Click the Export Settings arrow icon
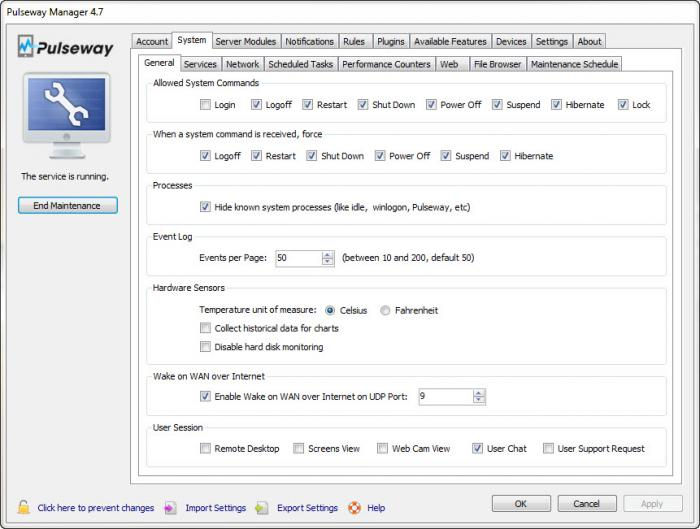700x529 pixels. 262,508
